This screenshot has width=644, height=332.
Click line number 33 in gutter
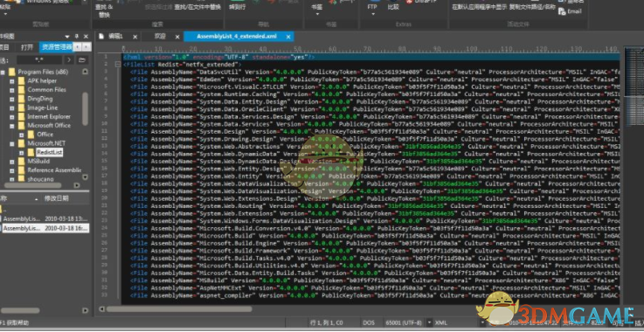click(104, 295)
